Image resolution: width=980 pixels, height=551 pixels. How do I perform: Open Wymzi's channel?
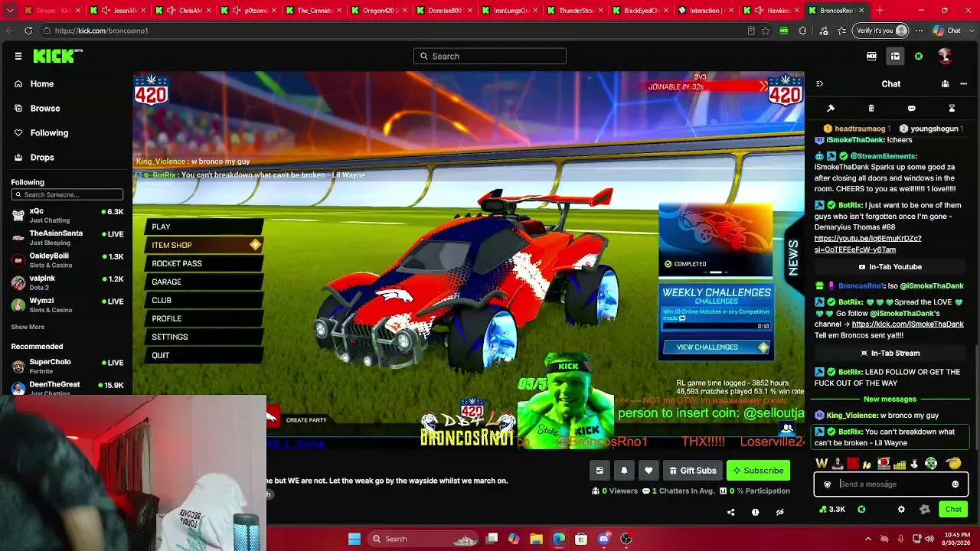pos(67,305)
